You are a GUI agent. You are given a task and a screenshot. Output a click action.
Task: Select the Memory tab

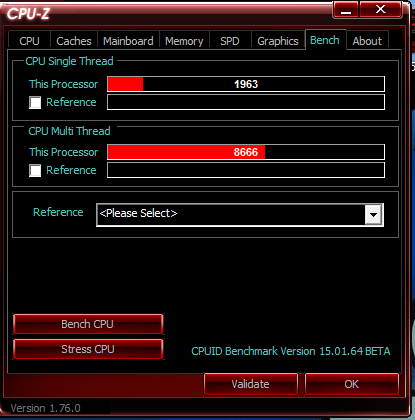(x=184, y=41)
